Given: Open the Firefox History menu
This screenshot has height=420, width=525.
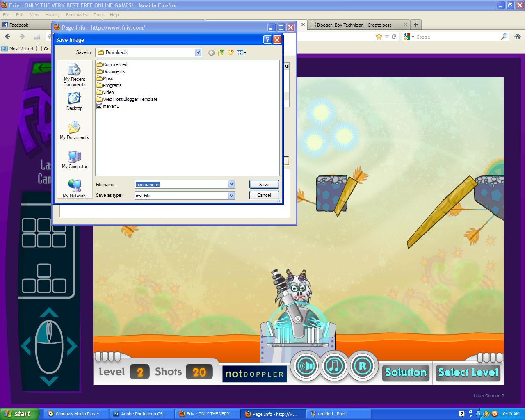Looking at the screenshot, I should coord(52,15).
